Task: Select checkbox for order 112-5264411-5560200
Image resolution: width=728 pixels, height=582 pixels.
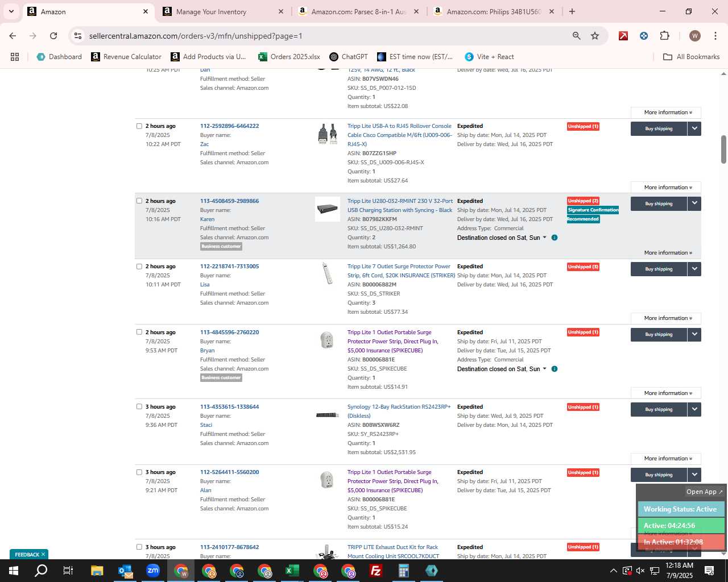Action: [139, 472]
